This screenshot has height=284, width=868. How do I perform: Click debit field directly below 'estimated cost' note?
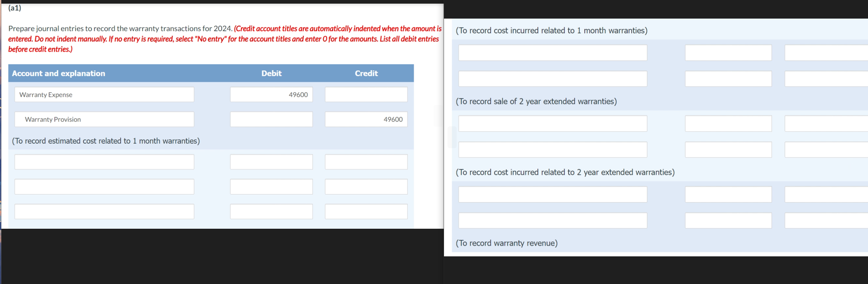pos(271,162)
